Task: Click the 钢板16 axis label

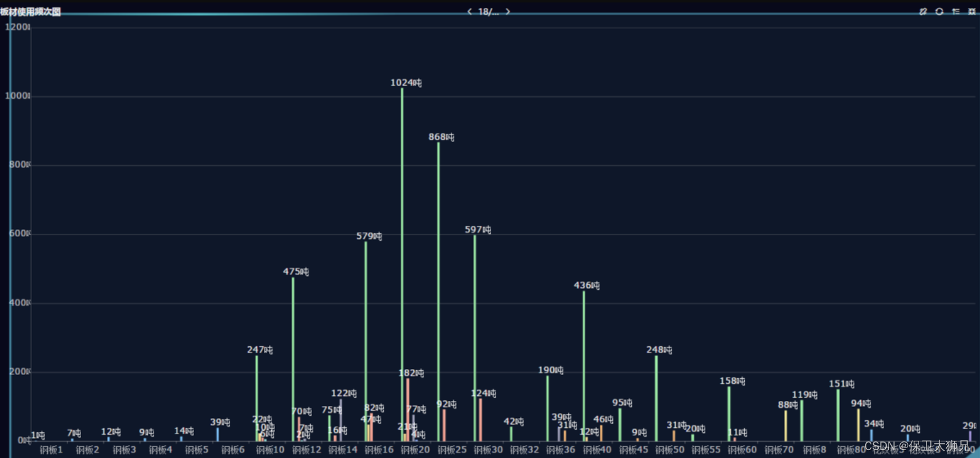Action: [379, 450]
